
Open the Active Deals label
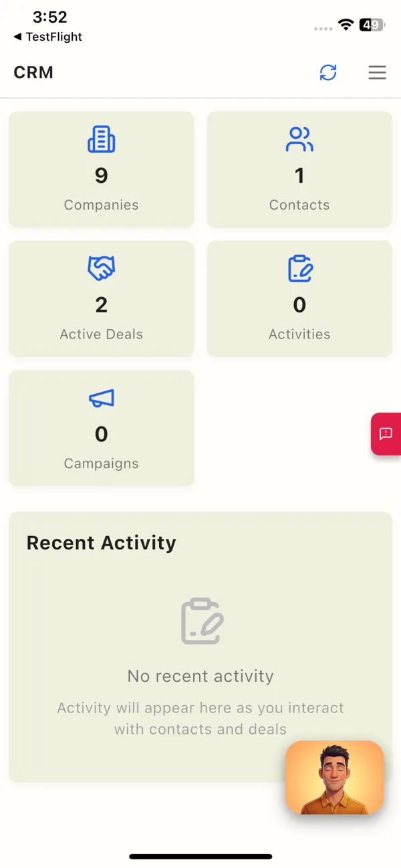pos(102,334)
